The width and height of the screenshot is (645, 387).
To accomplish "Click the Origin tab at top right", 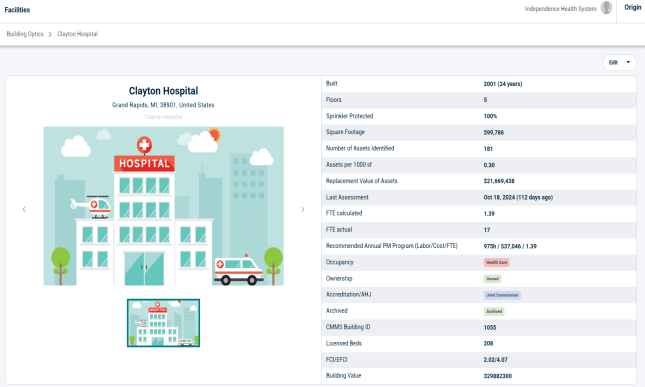I will [633, 7].
